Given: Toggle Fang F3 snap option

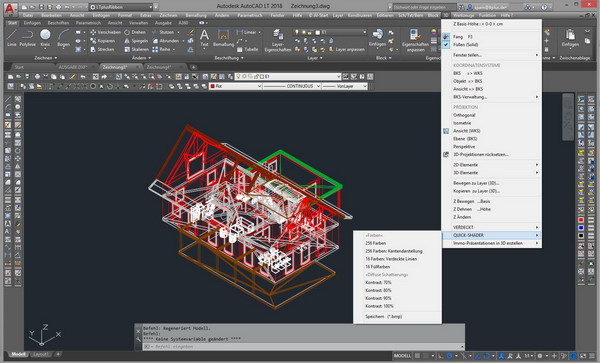Looking at the screenshot, I should [x=462, y=37].
